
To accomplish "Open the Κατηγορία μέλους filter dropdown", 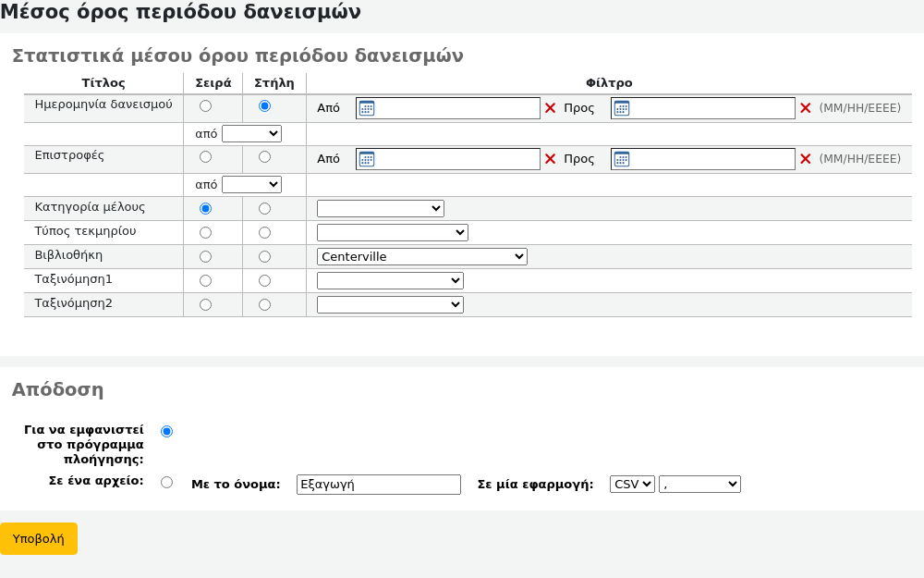I will [380, 209].
